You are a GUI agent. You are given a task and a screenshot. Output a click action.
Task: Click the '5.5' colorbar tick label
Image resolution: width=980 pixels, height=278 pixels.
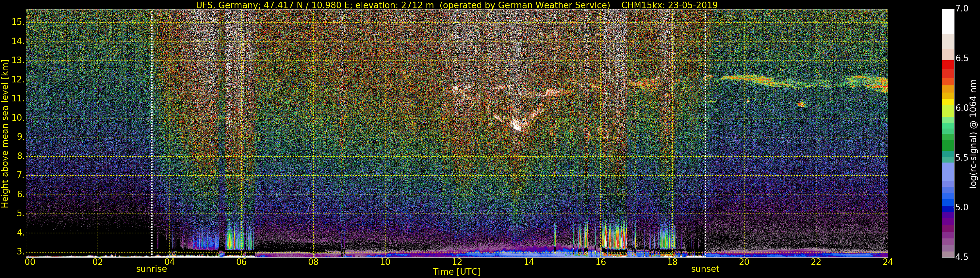(962, 158)
